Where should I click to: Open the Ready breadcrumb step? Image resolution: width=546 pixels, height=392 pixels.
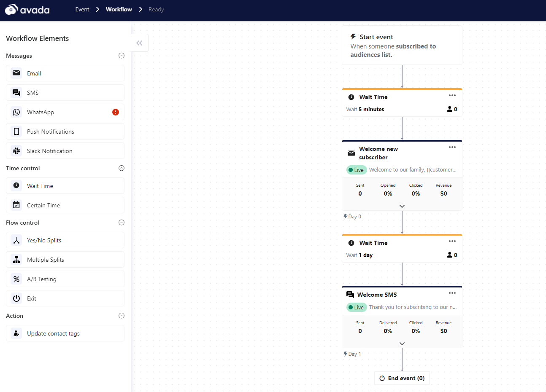[x=156, y=9]
